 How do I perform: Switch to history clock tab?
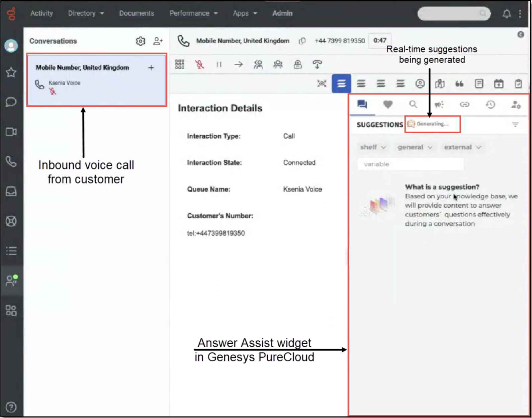click(x=490, y=104)
